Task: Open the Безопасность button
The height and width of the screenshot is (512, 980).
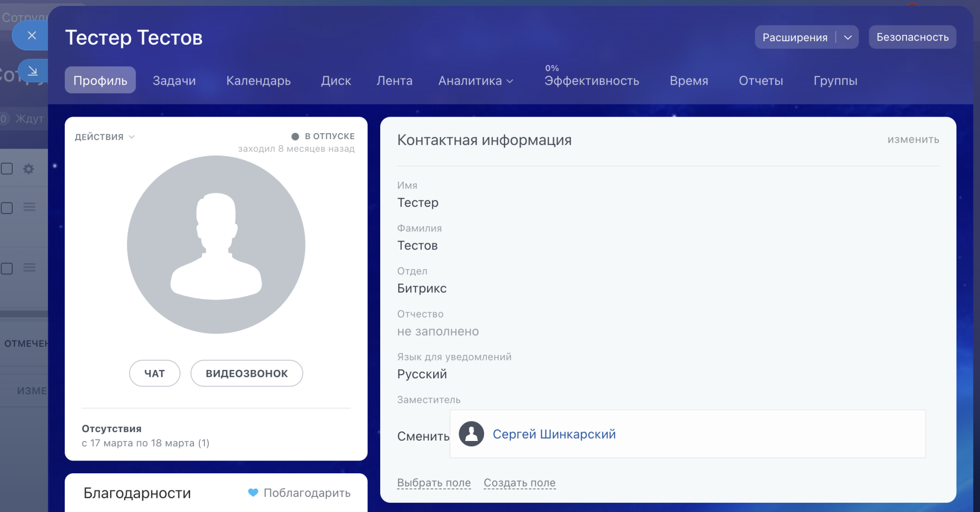Action: click(x=912, y=37)
